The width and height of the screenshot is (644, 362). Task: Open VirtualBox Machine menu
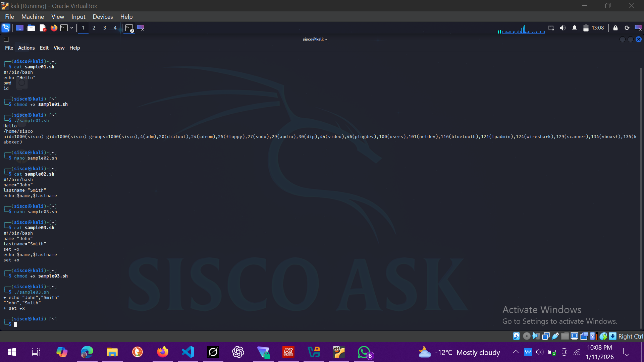point(33,17)
